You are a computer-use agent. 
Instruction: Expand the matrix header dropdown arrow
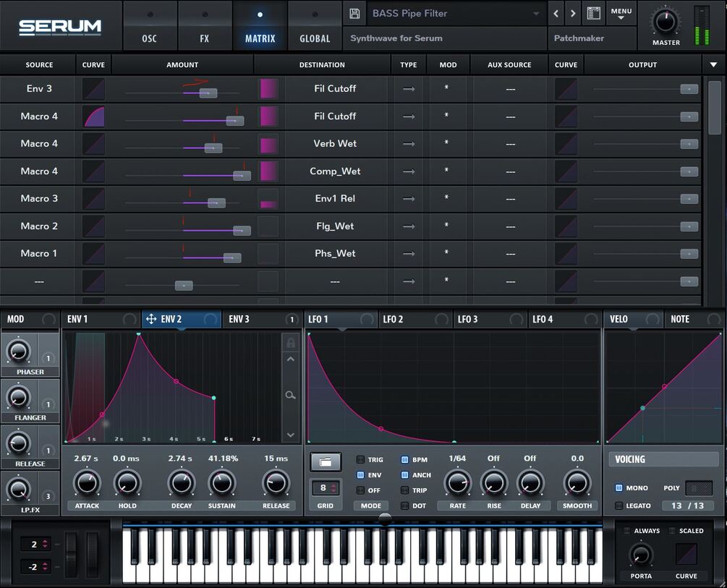pyautogui.click(x=713, y=64)
